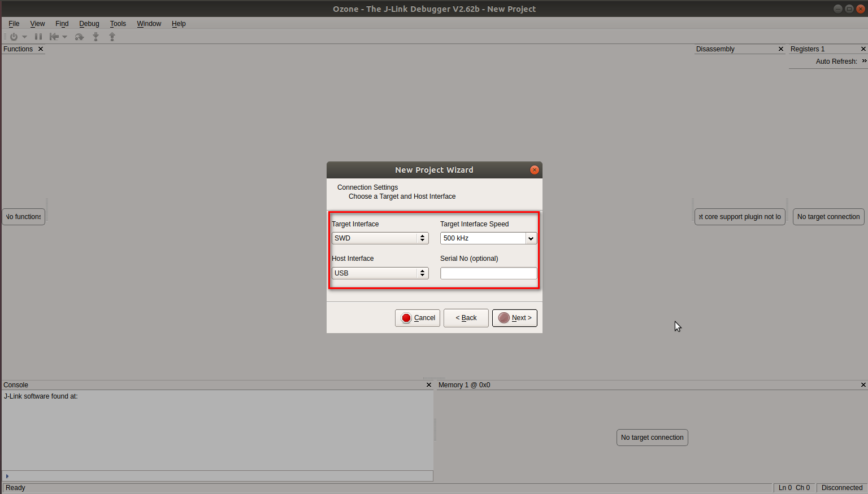
Task: Click the 'Connection Settings' wizard heading
Action: tap(367, 187)
